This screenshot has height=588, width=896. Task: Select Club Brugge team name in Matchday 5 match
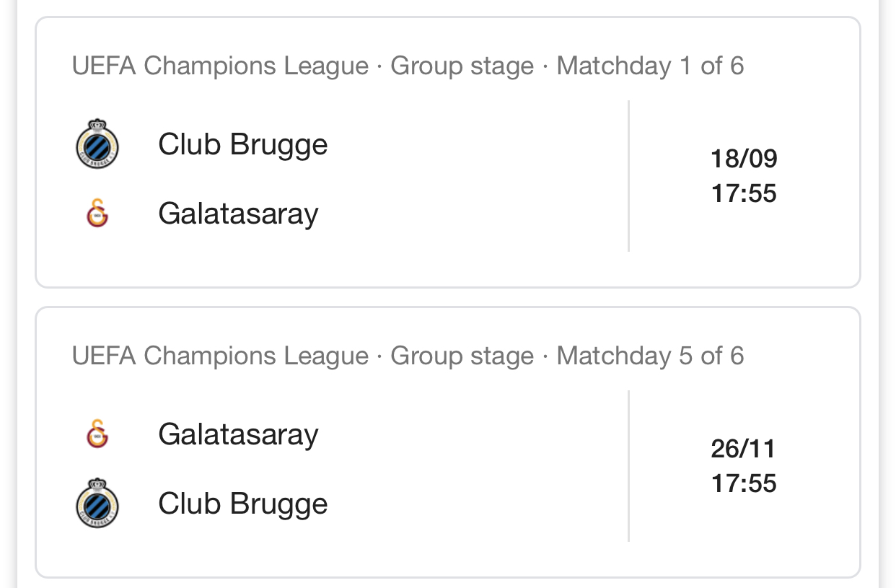pyautogui.click(x=243, y=504)
